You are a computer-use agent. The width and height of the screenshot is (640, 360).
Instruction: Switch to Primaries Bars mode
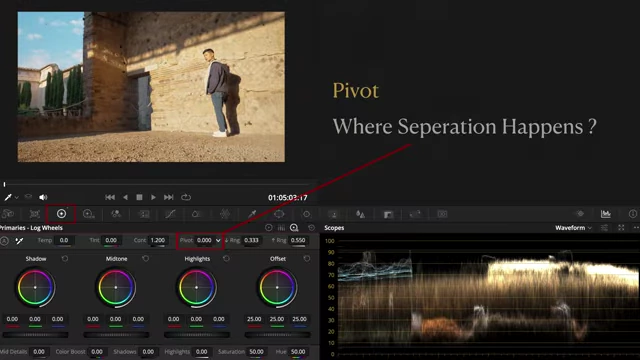pos(281,228)
